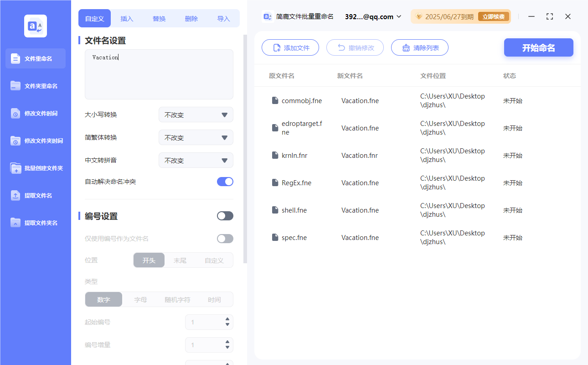Expand the 中文转拼音 dropdown
The image size is (588, 365).
pos(196,160)
